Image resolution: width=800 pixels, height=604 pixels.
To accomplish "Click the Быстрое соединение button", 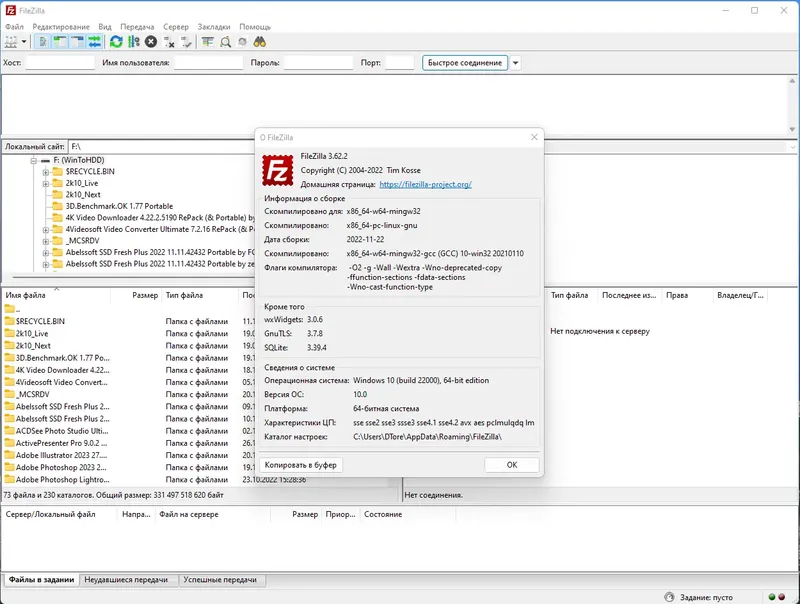I will 465,63.
